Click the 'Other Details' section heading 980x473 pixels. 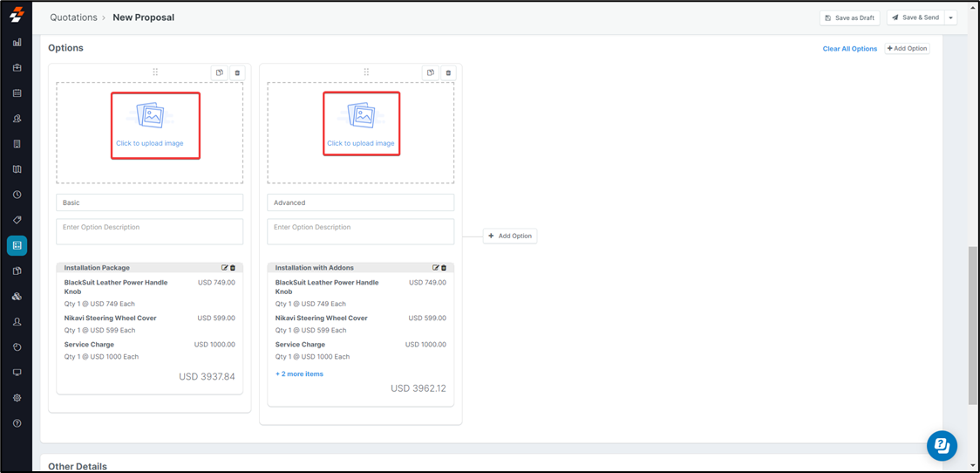pos(78,466)
